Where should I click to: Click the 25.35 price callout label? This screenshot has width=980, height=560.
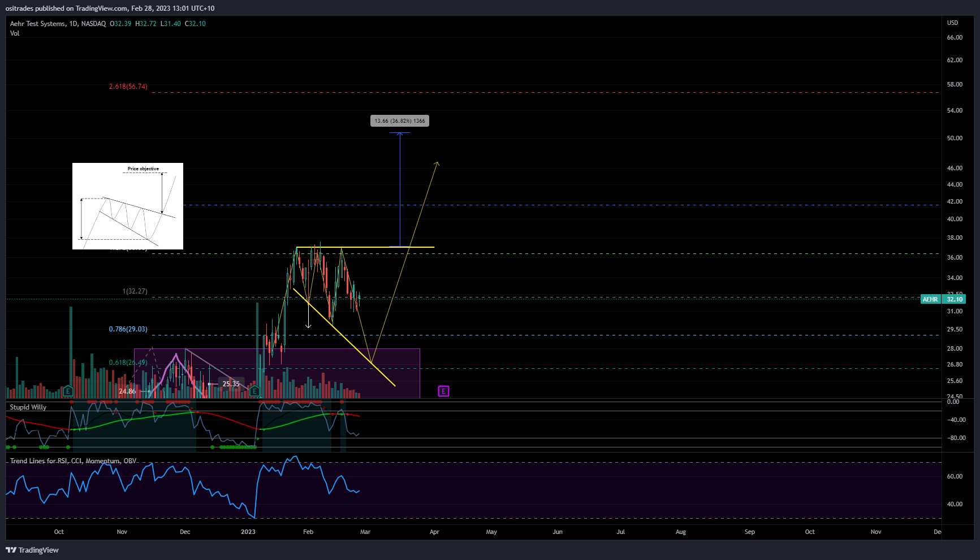click(231, 384)
